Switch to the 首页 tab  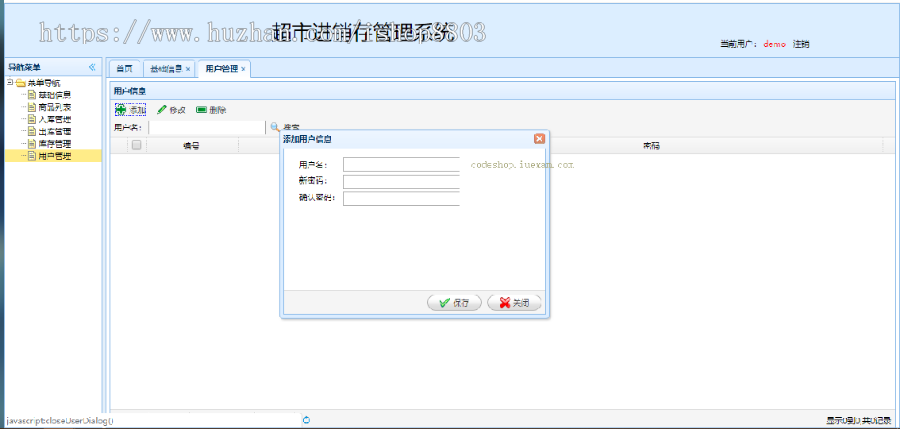tap(125, 69)
